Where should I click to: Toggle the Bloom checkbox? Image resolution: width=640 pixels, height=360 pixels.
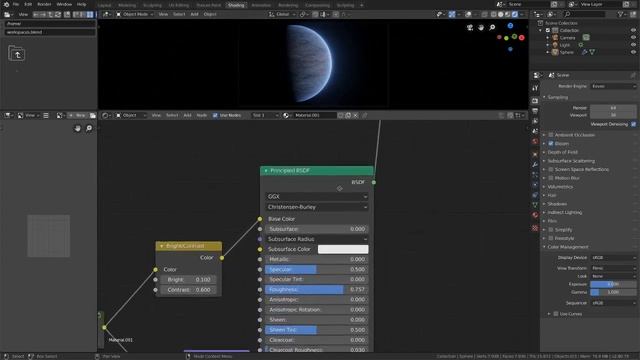[551, 144]
